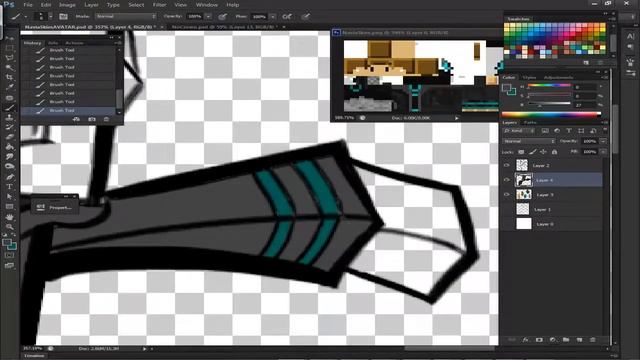Click brush Opacity value field
This screenshot has width=640, height=360.
click(x=195, y=16)
